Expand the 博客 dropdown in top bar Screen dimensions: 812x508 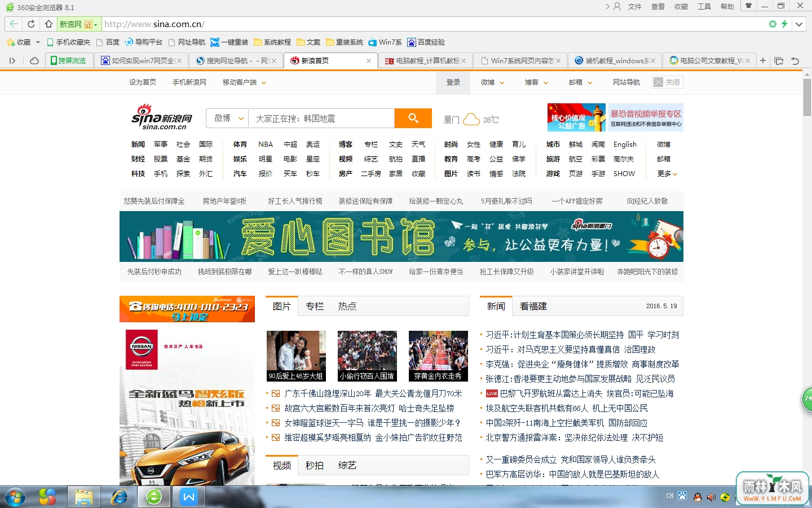[546, 83]
